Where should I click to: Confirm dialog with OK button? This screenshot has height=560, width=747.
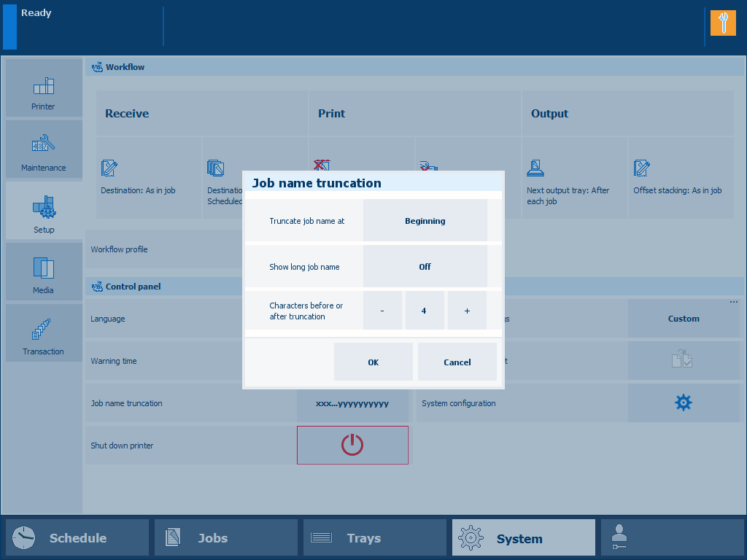(373, 362)
